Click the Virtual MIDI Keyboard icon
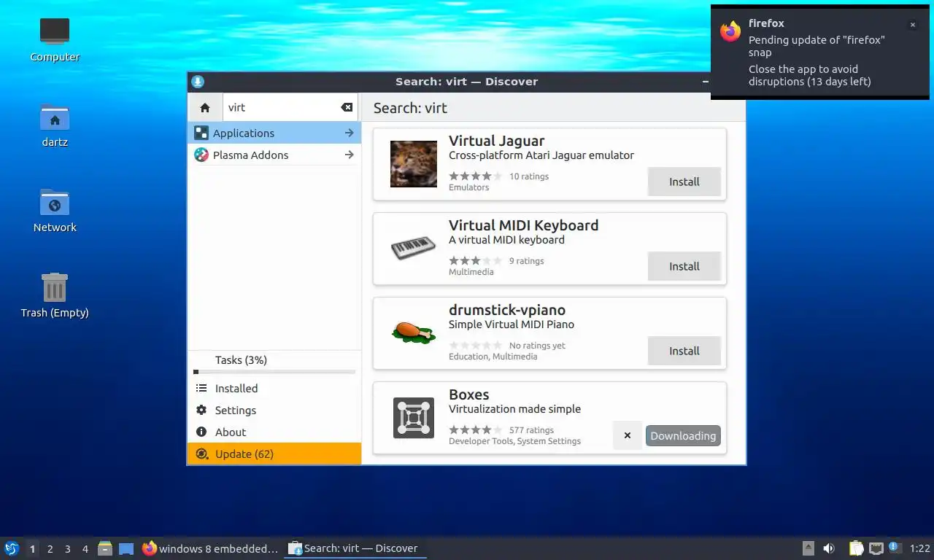934x560 pixels. pyautogui.click(x=414, y=249)
